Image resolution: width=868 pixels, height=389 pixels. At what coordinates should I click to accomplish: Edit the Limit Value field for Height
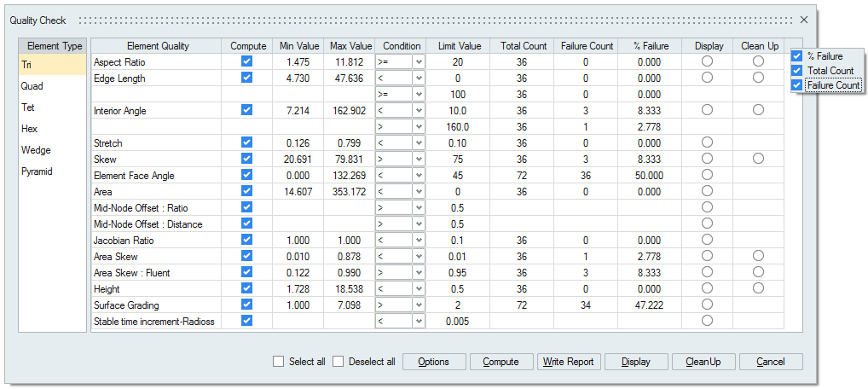459,288
